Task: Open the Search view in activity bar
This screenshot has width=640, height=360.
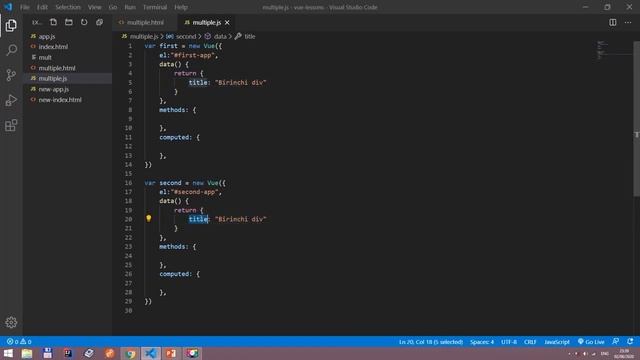Action: click(x=11, y=50)
